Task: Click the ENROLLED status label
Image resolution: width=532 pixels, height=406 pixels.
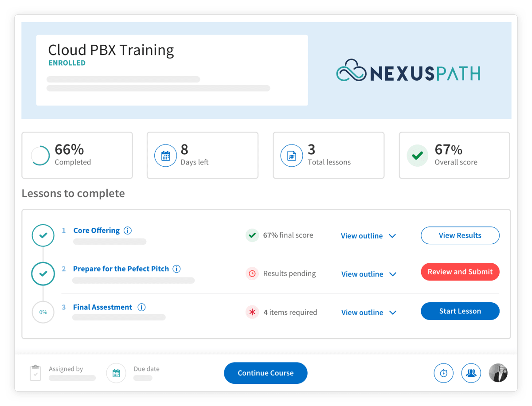Action: (x=67, y=63)
